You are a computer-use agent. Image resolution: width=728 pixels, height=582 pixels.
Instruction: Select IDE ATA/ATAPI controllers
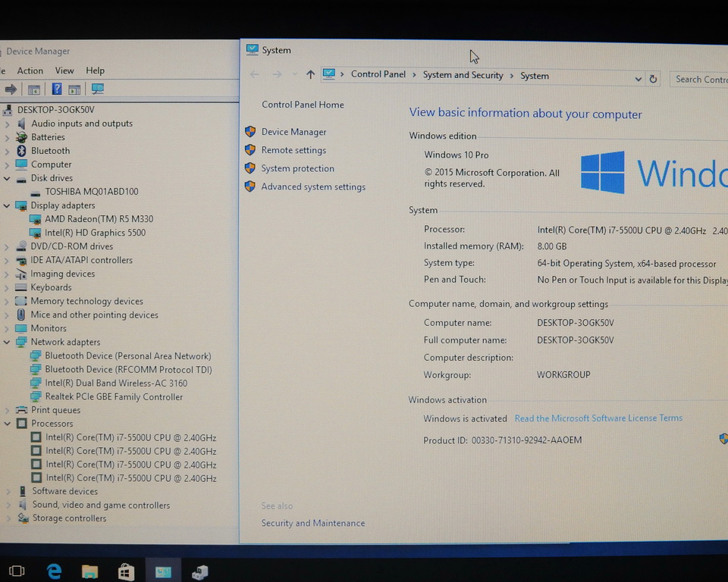pos(81,260)
